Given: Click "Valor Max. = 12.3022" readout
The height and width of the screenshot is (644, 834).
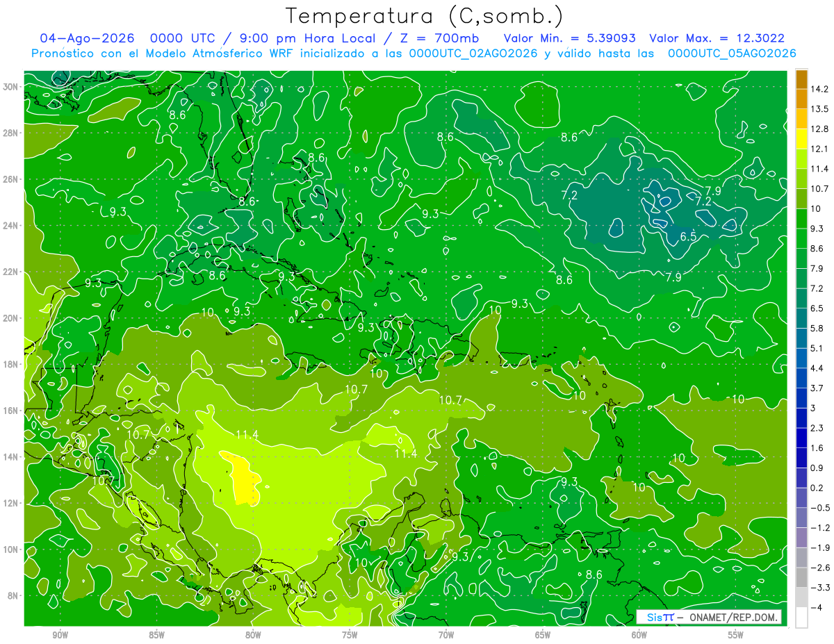Looking at the screenshot, I should click(717, 38).
